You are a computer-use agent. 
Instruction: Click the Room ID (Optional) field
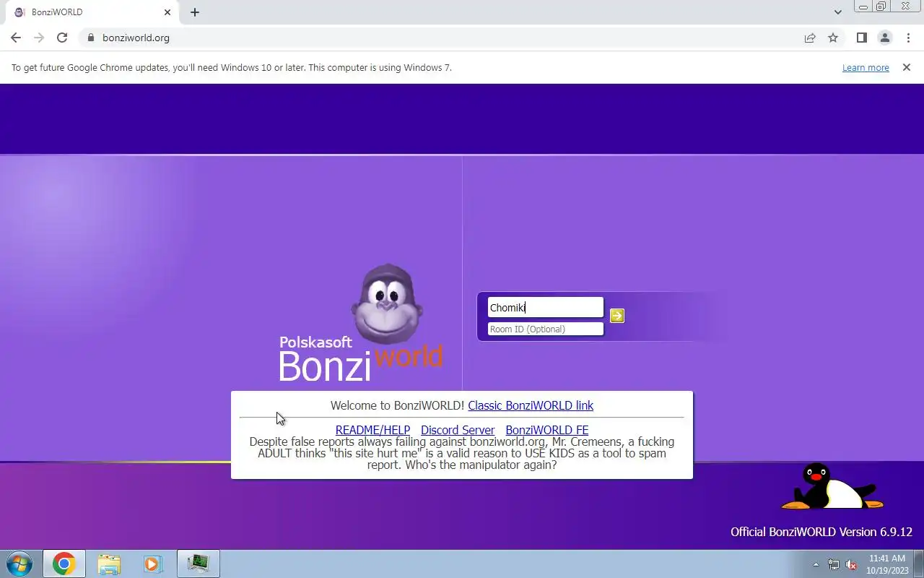pyautogui.click(x=545, y=329)
